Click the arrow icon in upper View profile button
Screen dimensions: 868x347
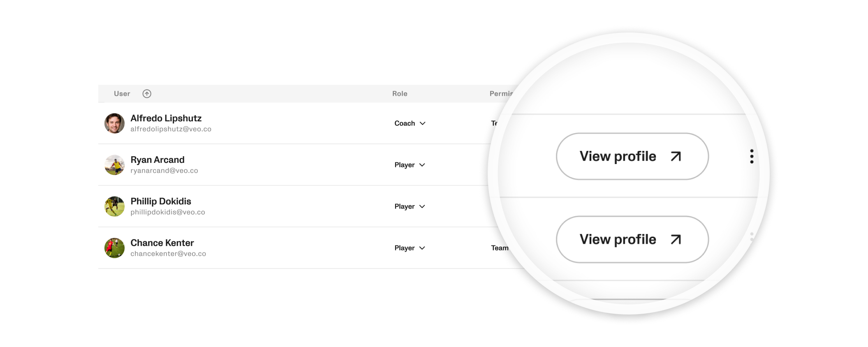(676, 156)
